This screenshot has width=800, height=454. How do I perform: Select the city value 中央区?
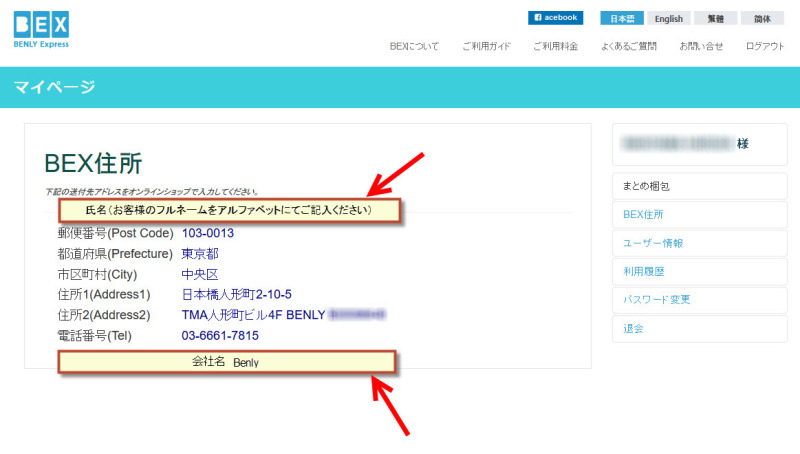tap(199, 274)
